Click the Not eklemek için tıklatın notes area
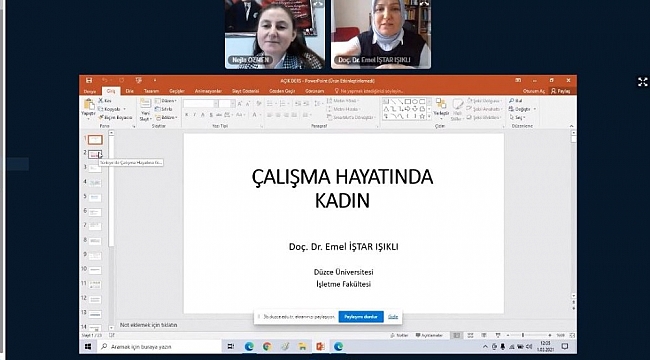 click(148, 325)
